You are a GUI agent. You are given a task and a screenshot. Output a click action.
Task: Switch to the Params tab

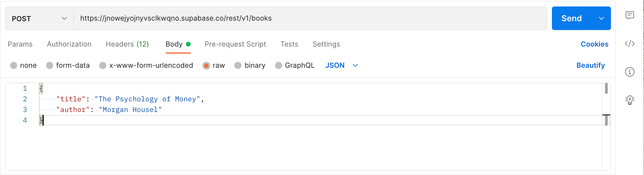[20, 44]
